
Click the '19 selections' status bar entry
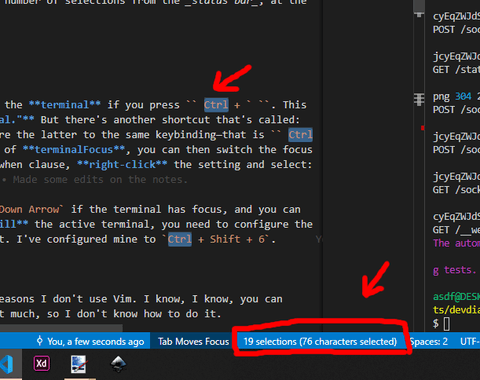[320, 341]
